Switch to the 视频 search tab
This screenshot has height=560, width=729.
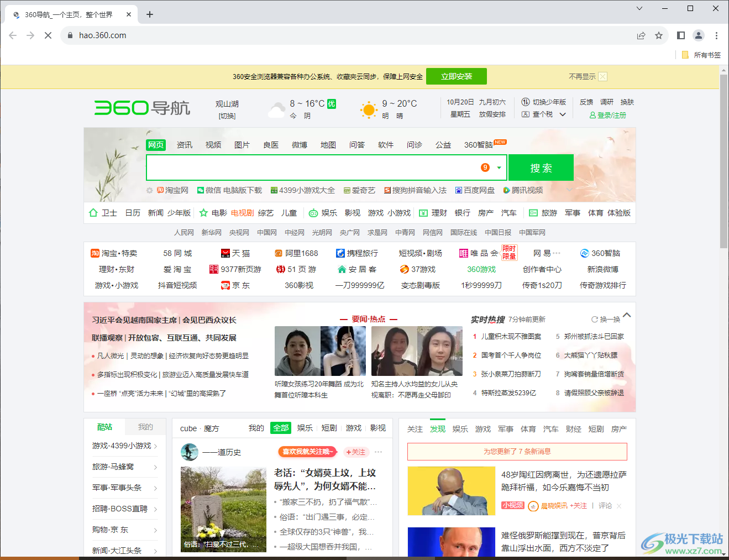click(x=213, y=145)
